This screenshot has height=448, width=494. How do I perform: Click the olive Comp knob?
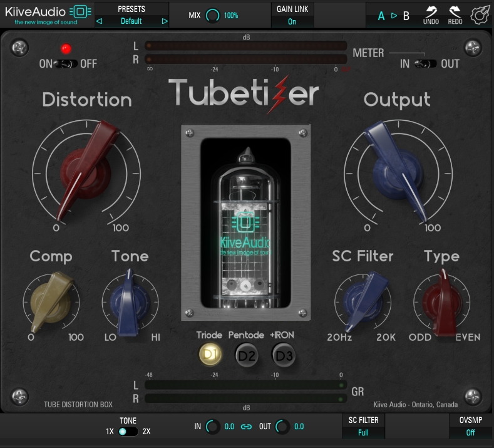click(x=51, y=301)
